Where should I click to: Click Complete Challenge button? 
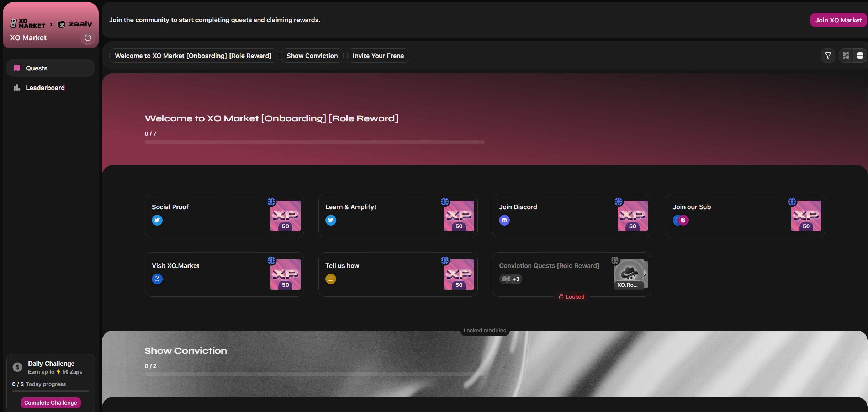coord(51,402)
